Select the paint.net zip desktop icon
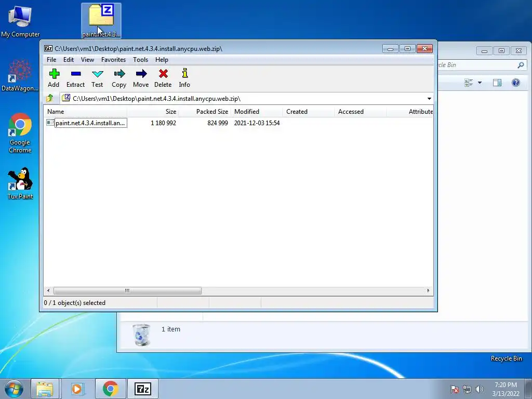532x399 pixels. click(101, 20)
